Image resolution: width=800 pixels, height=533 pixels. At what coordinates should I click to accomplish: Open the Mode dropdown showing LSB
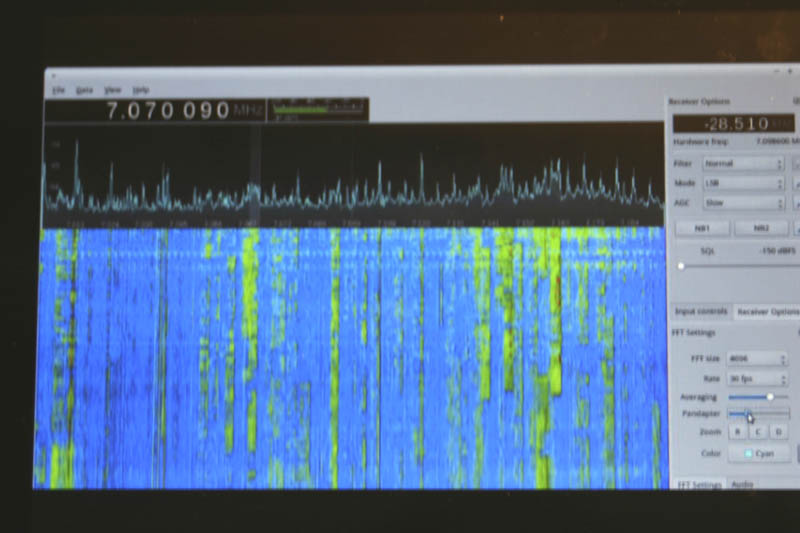pos(743,184)
